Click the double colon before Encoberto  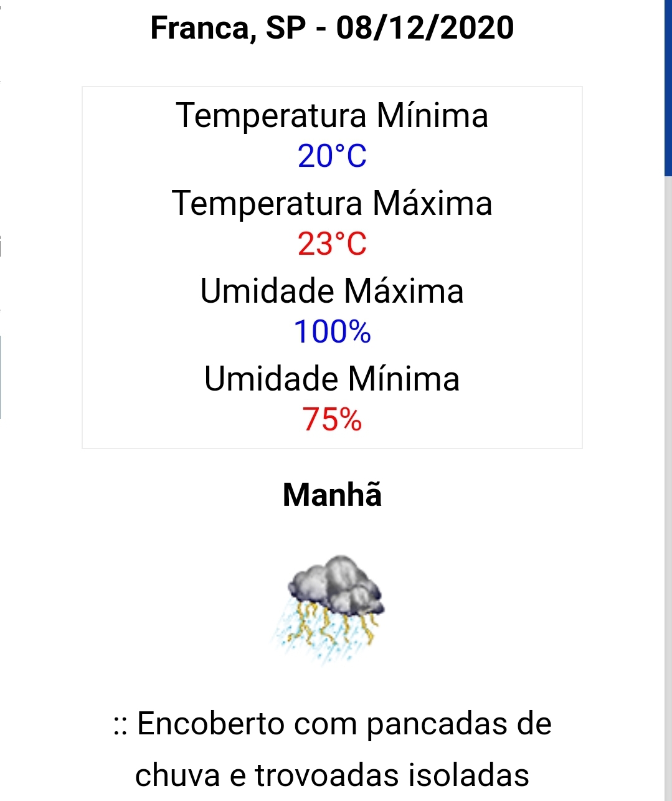pos(121,726)
